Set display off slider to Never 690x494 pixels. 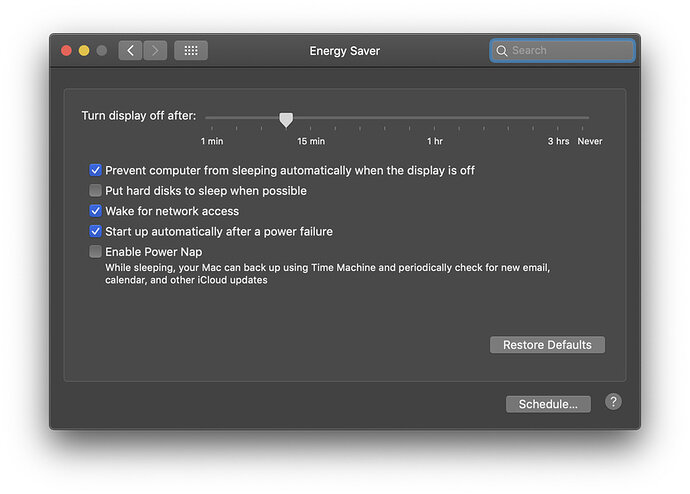(x=589, y=119)
